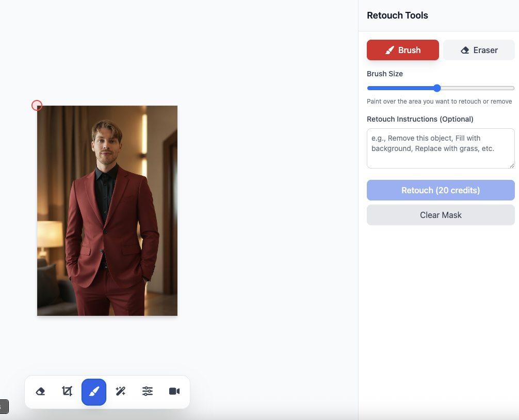Click the red brush cursor circle
This screenshot has height=420, width=519.
(x=37, y=105)
